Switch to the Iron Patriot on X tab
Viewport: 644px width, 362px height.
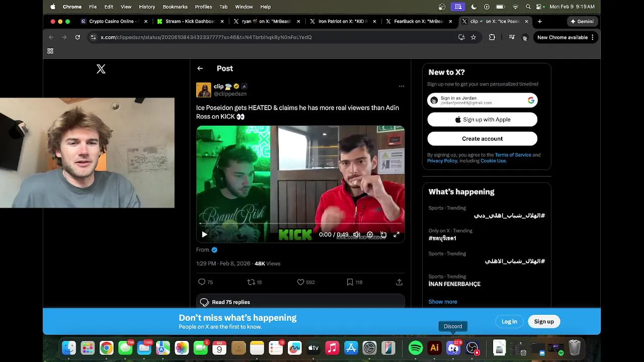point(344,22)
